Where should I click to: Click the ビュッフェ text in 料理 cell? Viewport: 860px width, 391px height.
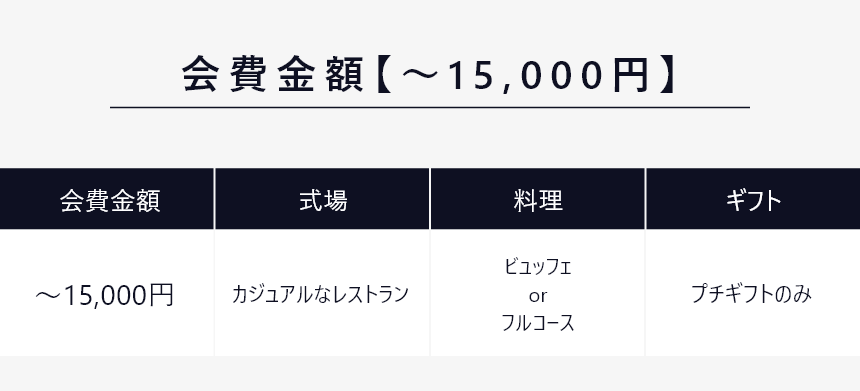coord(538,267)
